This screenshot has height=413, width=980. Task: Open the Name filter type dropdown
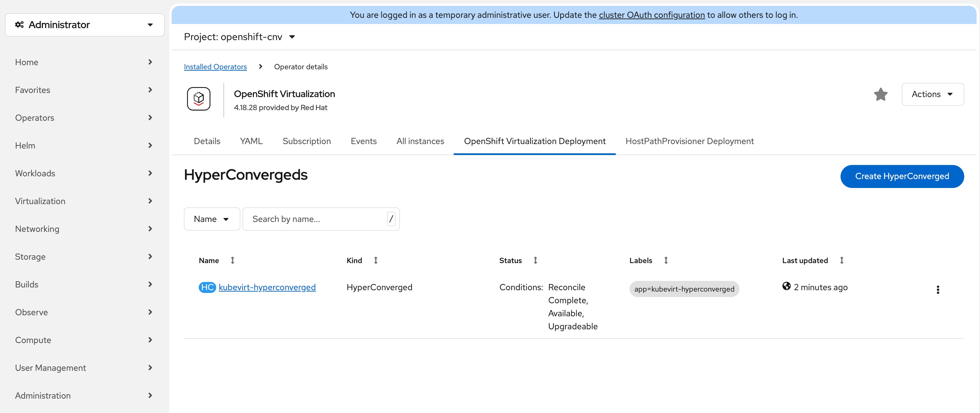coord(211,219)
